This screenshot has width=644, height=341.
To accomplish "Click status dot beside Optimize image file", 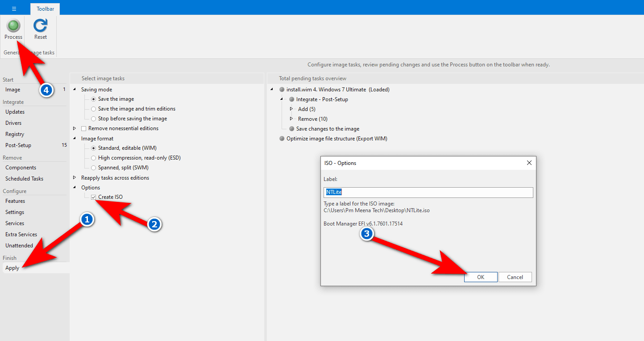I will [x=282, y=139].
